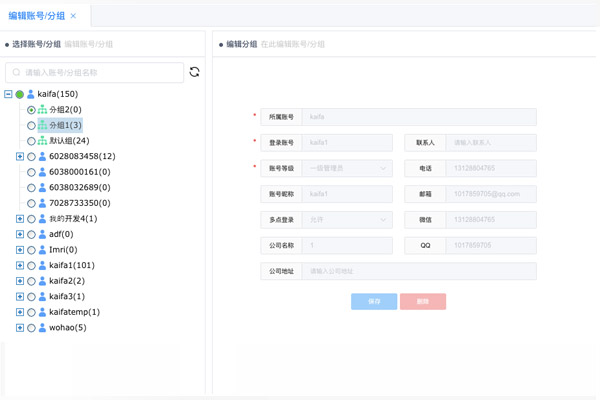The image size is (600, 400).
Task: Switch to the 编辑账号/分组 tab
Action: tap(38, 16)
